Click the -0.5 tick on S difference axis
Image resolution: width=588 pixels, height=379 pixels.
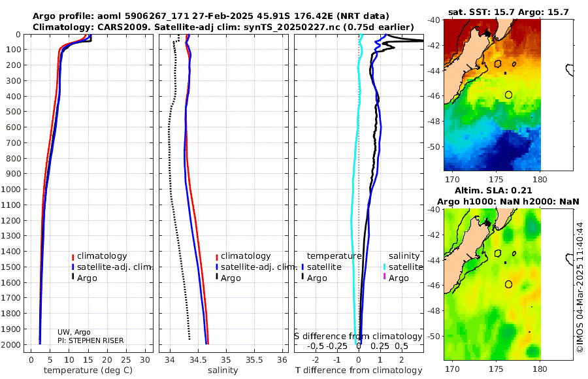(315, 346)
